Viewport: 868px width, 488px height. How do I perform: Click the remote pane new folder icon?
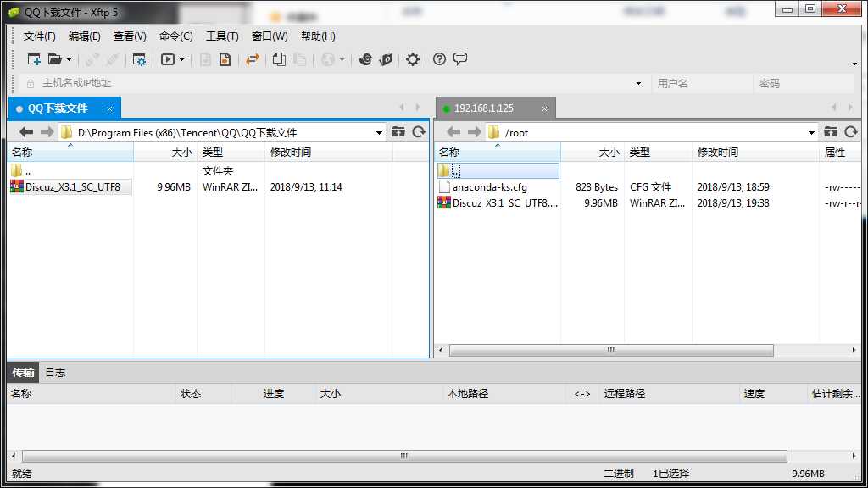click(831, 131)
